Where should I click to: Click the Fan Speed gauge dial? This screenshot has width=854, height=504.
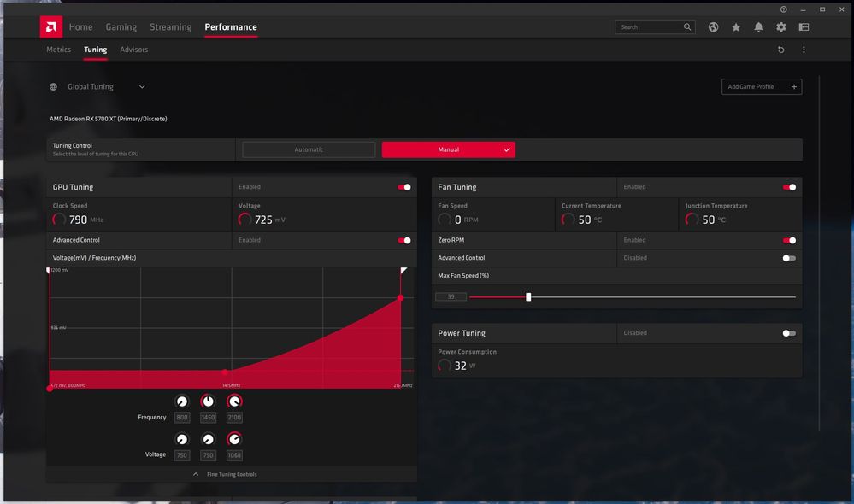445,220
